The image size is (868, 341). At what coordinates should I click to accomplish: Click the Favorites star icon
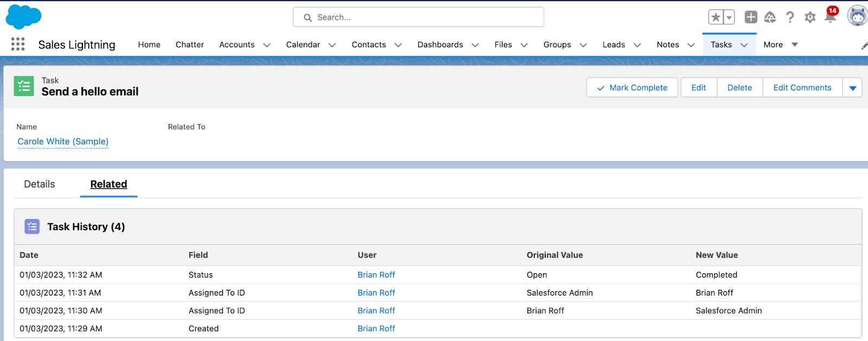point(716,17)
